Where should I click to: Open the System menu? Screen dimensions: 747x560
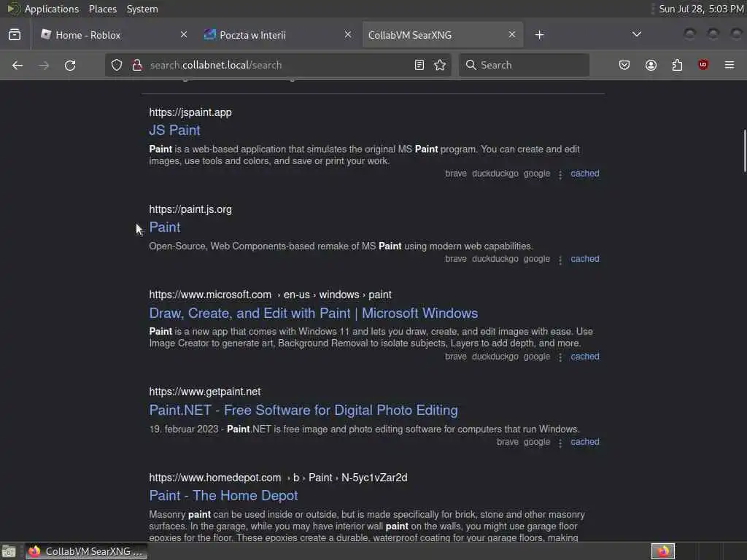142,9
